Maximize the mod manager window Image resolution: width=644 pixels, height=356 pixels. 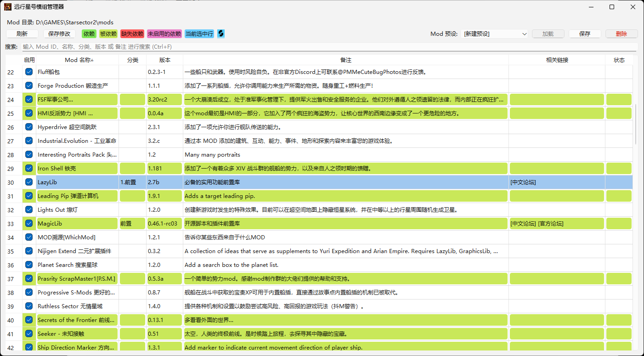(x=611, y=7)
